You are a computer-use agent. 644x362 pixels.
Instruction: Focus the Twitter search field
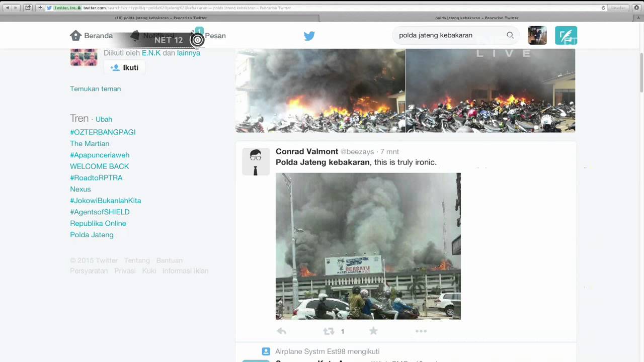(455, 35)
